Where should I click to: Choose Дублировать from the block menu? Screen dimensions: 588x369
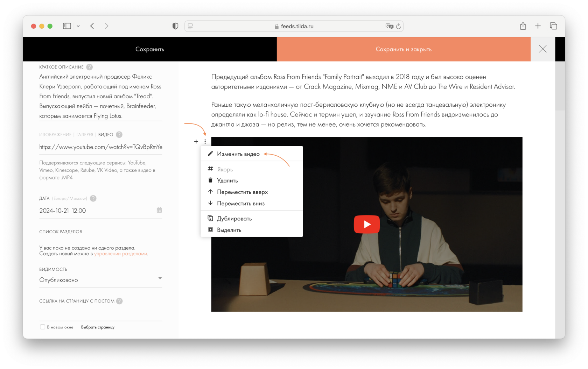252,219
